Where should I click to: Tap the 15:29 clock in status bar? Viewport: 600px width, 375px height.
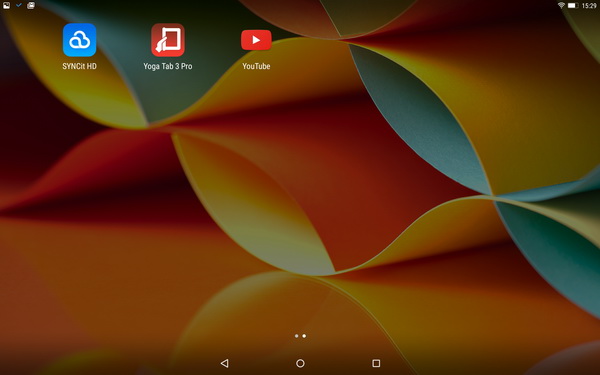pos(589,5)
